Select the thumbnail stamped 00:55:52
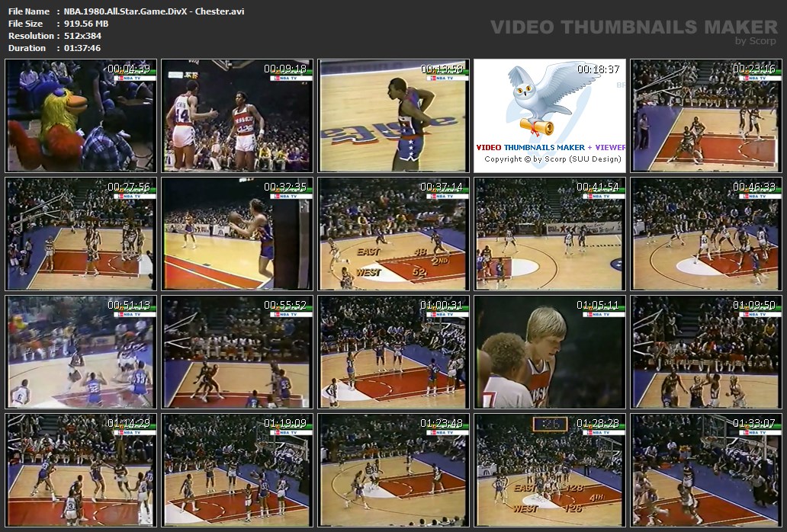The height and width of the screenshot is (532, 787). (237, 352)
